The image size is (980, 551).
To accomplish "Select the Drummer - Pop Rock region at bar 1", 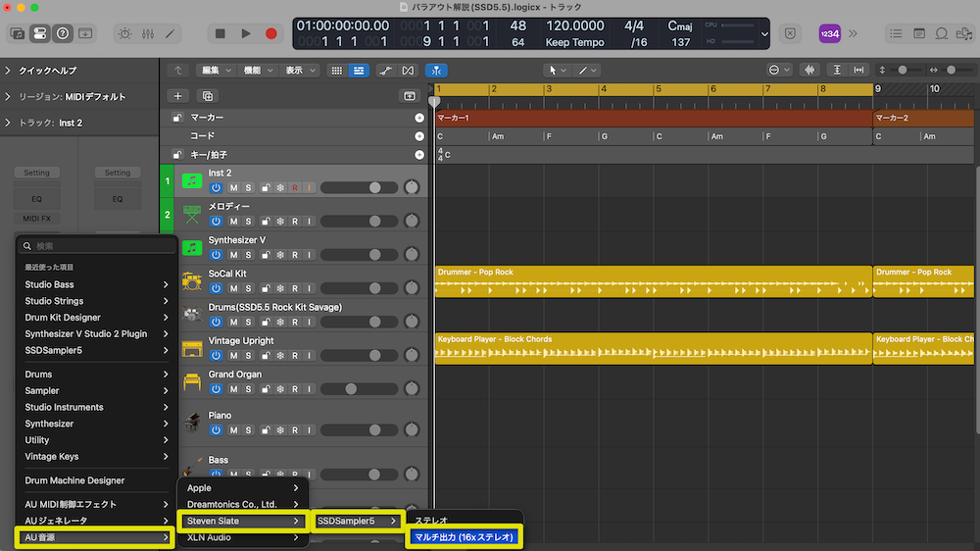I will (x=653, y=280).
